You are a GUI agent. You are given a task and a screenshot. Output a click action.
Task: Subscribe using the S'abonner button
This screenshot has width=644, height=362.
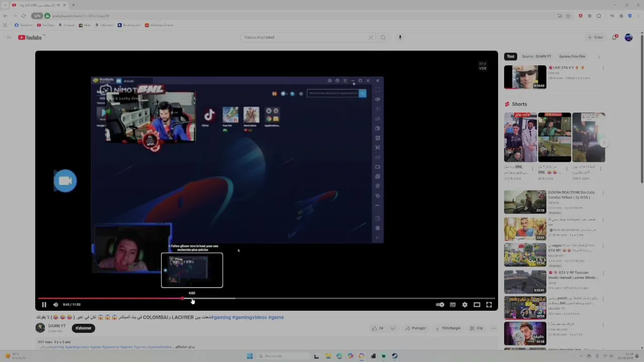pyautogui.click(x=84, y=328)
